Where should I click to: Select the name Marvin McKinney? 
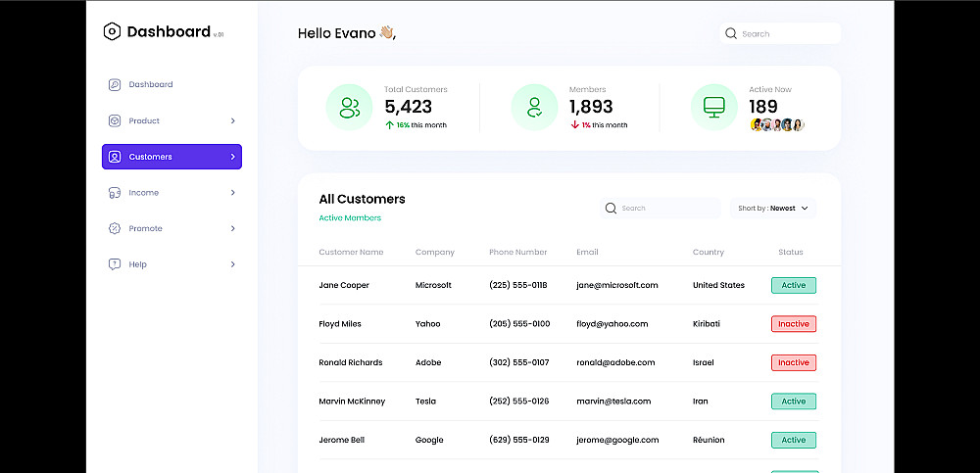pyautogui.click(x=352, y=402)
